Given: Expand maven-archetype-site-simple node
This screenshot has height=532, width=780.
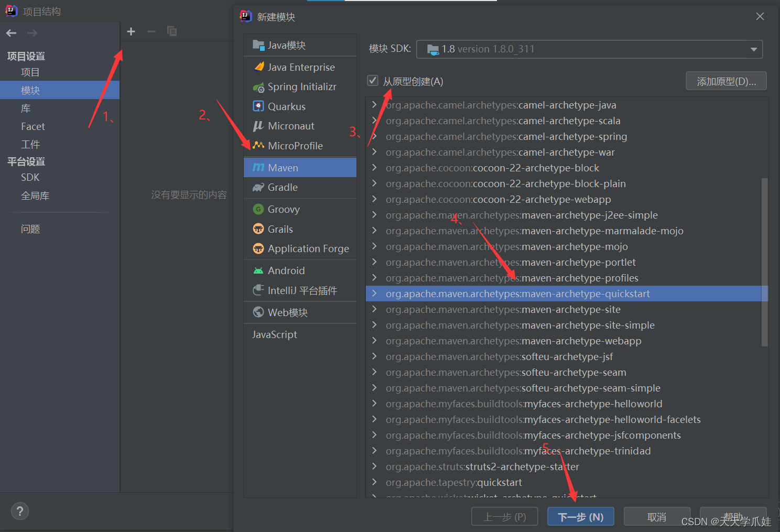Looking at the screenshot, I should click(x=374, y=325).
